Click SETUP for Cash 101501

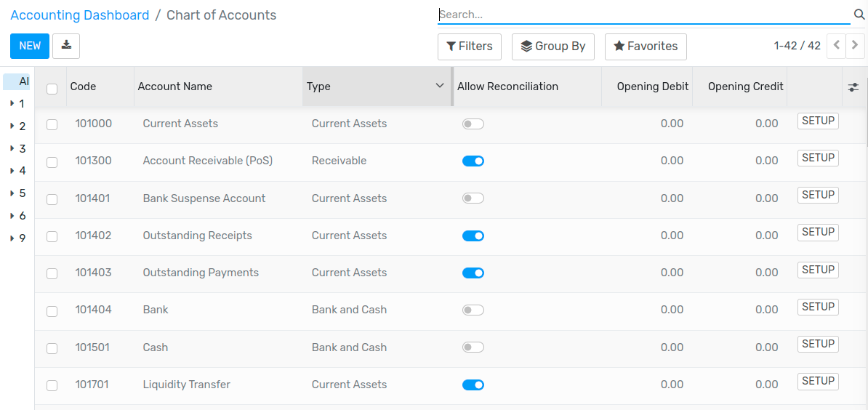pyautogui.click(x=818, y=344)
